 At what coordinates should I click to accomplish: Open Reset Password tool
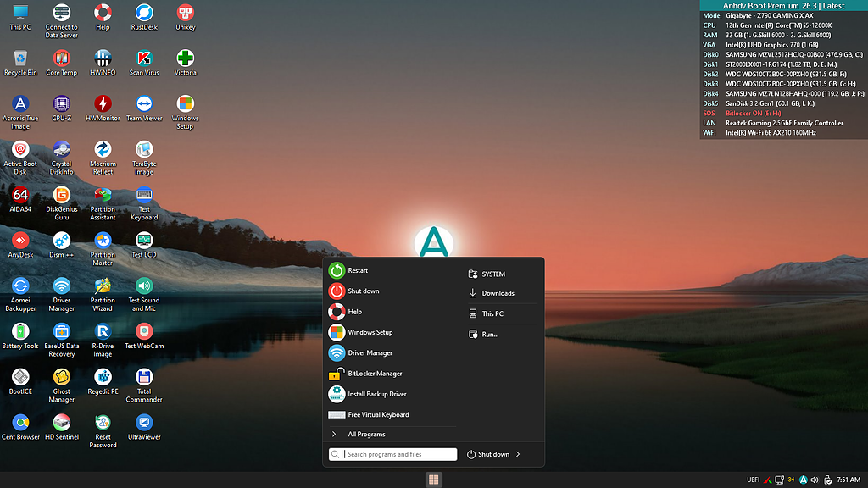(103, 430)
